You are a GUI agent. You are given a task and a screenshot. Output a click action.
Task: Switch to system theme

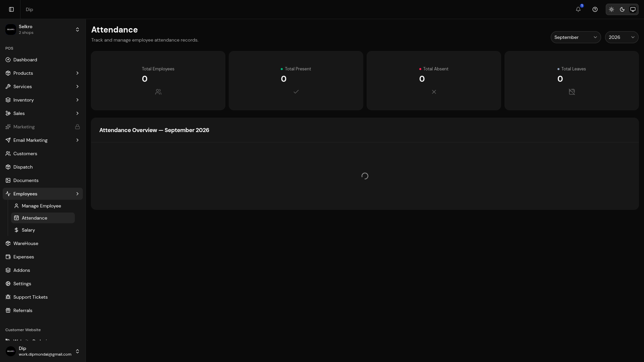click(633, 9)
